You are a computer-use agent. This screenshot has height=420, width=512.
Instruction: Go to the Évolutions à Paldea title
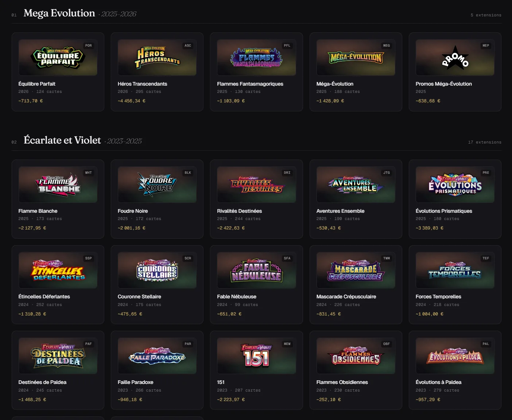(439, 382)
